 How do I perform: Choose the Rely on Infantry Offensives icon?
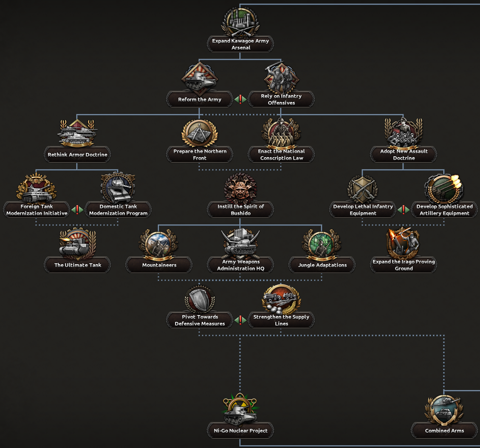[x=281, y=77]
